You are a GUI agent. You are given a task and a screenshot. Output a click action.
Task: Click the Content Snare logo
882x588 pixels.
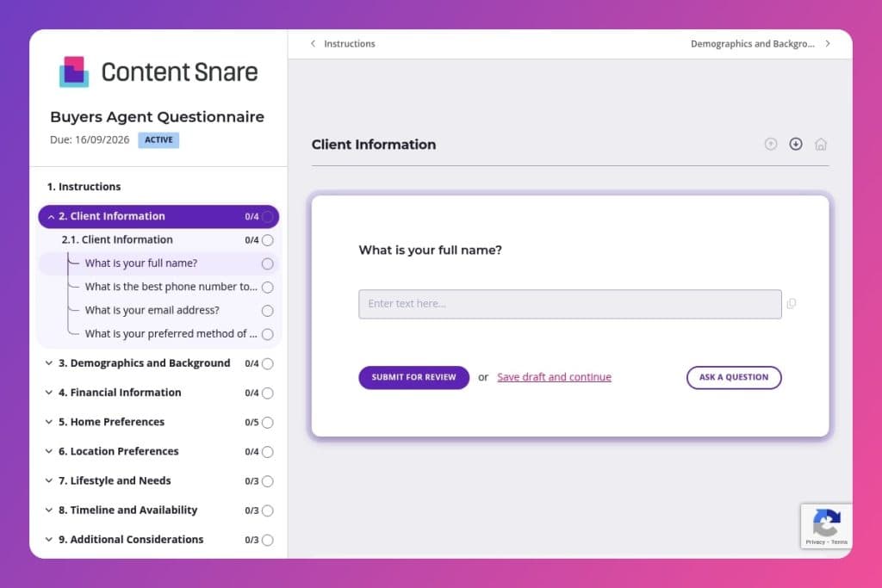(x=159, y=72)
